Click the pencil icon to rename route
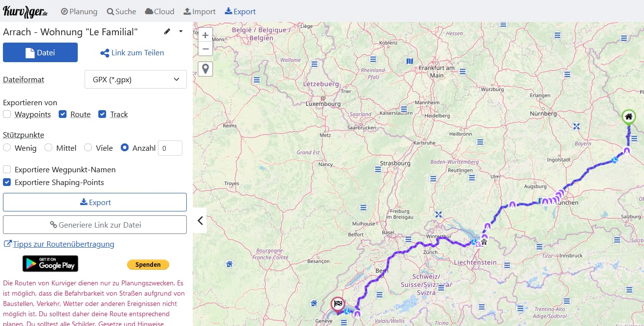The image size is (644, 326). point(167,32)
